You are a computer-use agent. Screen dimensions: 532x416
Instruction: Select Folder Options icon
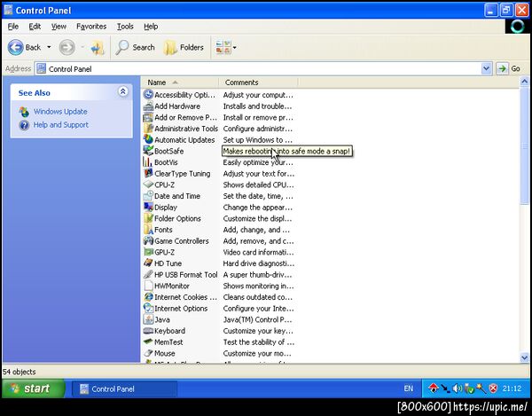pos(148,218)
